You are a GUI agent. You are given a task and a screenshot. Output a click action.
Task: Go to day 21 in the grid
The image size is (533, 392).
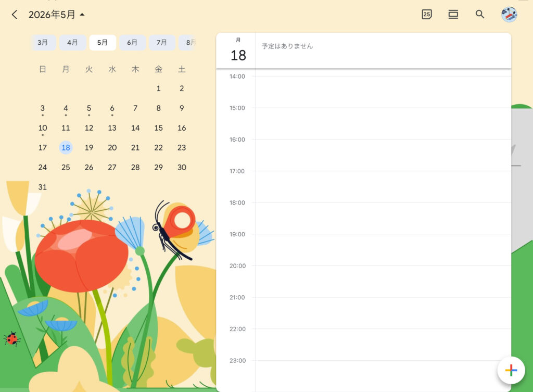tap(135, 147)
